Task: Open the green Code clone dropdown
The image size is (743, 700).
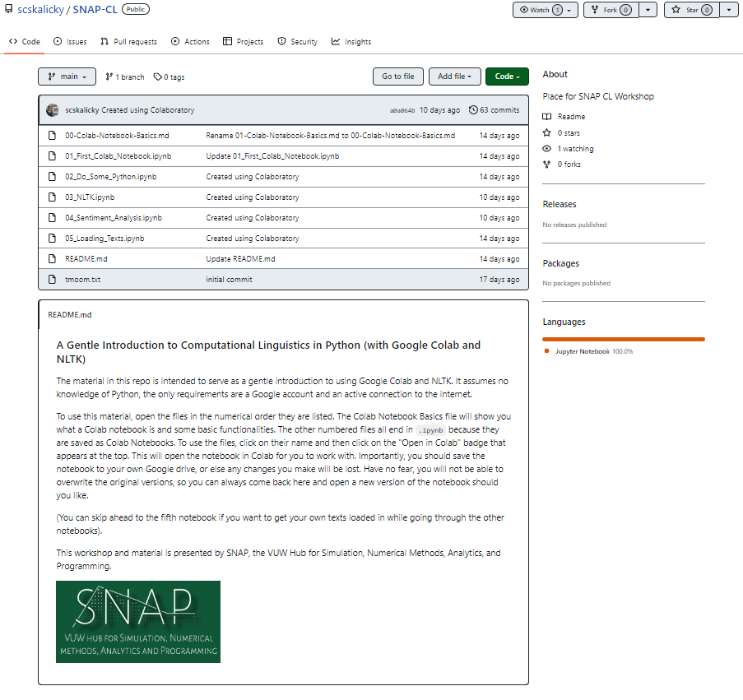Action: tap(507, 76)
